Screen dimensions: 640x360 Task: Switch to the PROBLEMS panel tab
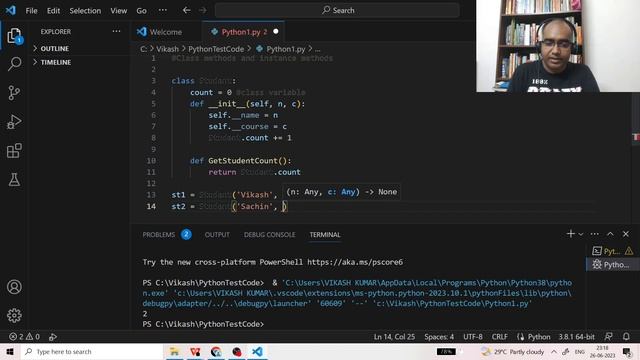click(x=158, y=235)
